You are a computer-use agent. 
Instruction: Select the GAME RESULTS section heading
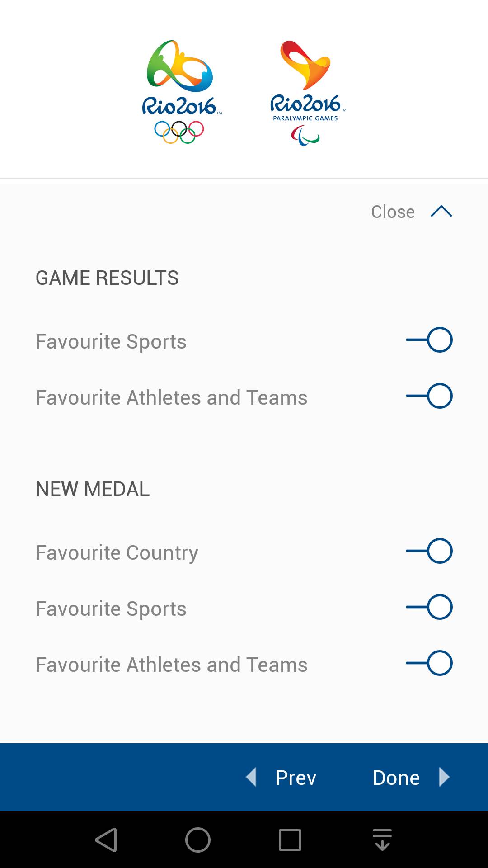[x=107, y=278]
